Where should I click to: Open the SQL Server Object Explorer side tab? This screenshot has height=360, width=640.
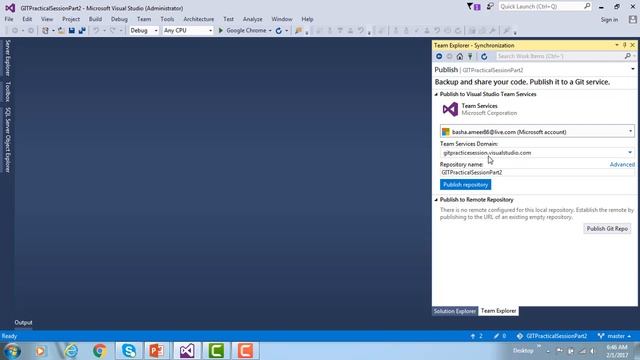pyautogui.click(x=7, y=140)
